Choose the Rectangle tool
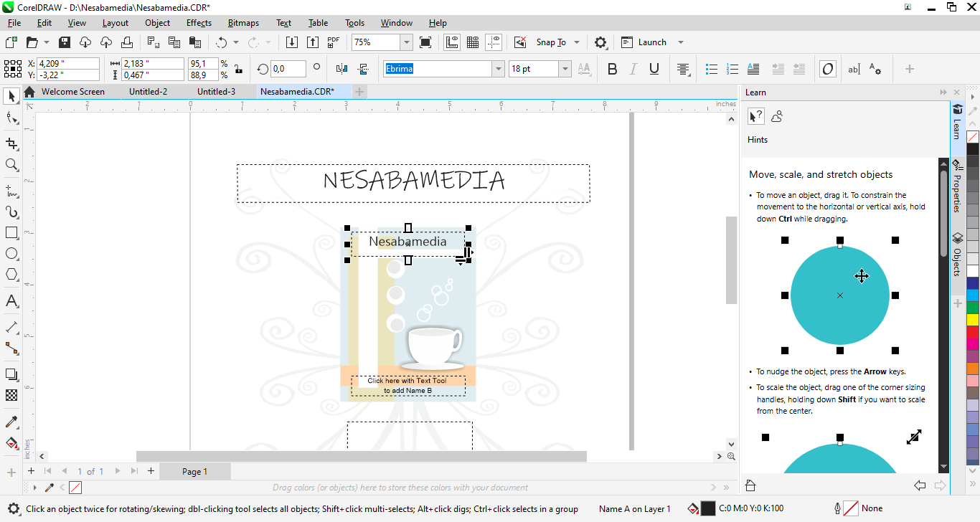The width and height of the screenshot is (980, 522). click(11, 233)
